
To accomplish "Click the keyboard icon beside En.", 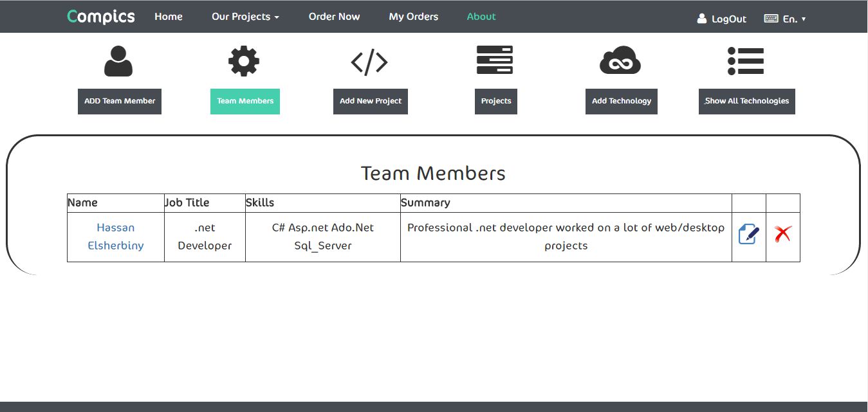I will [771, 19].
